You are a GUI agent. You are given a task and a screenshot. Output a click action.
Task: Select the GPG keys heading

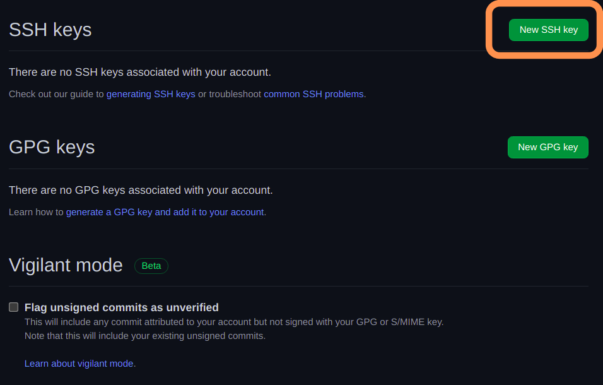pyautogui.click(x=52, y=147)
